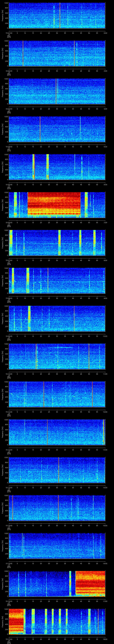The image size is (114, 644).
Task: Click the '2:00' end label of first panel
Action: 105,33
